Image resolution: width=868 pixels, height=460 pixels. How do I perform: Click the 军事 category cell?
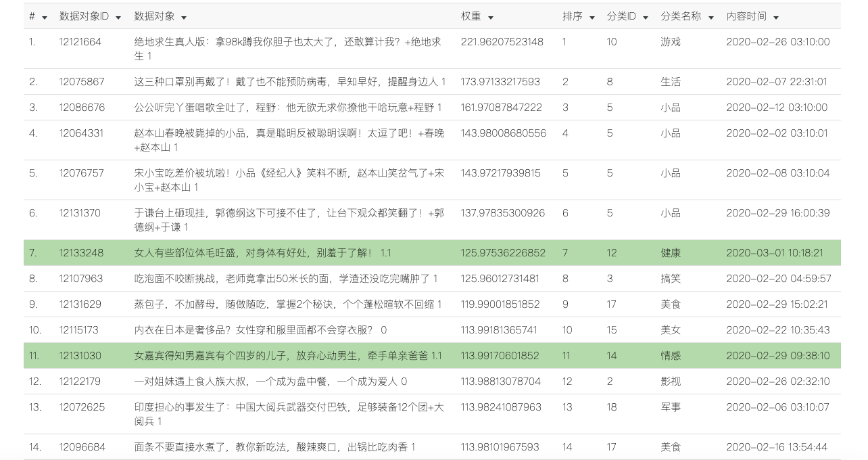click(x=670, y=407)
